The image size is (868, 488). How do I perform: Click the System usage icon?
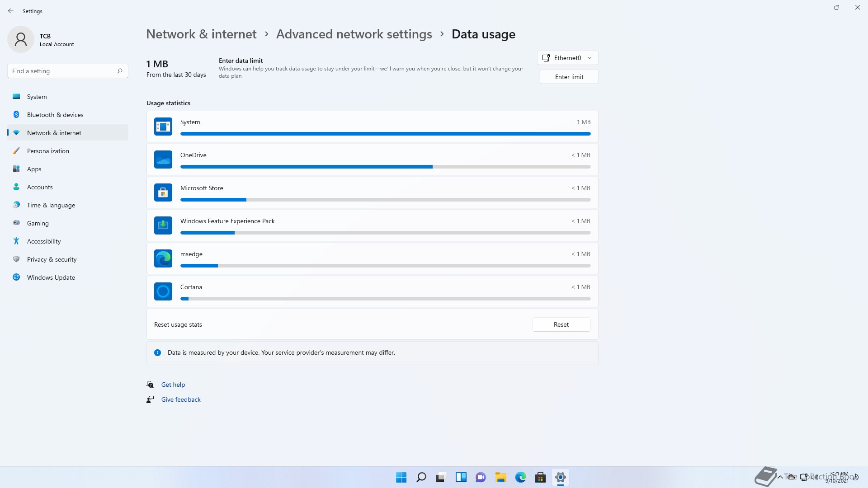click(163, 127)
